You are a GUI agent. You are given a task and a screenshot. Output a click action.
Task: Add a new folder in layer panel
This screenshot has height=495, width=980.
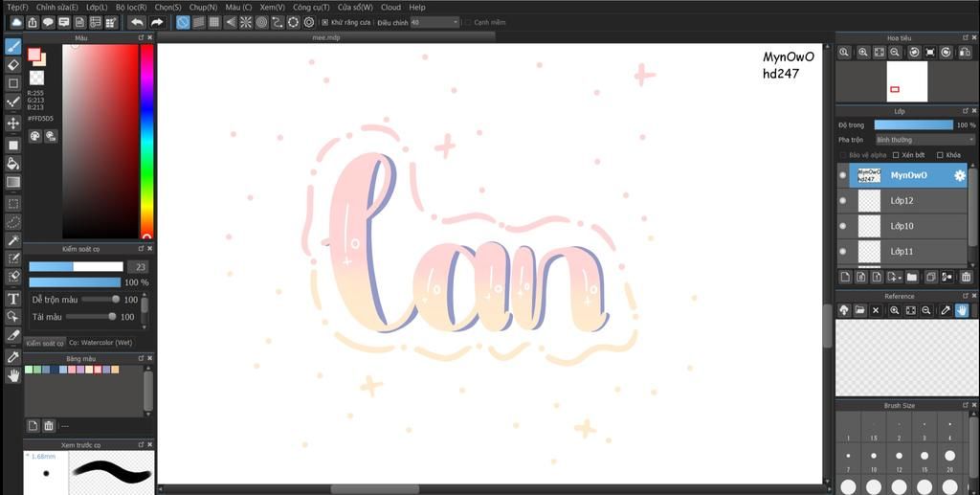[912, 277]
